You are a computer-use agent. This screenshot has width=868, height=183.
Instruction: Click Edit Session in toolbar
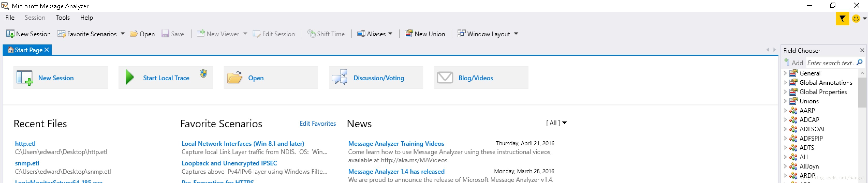click(274, 34)
